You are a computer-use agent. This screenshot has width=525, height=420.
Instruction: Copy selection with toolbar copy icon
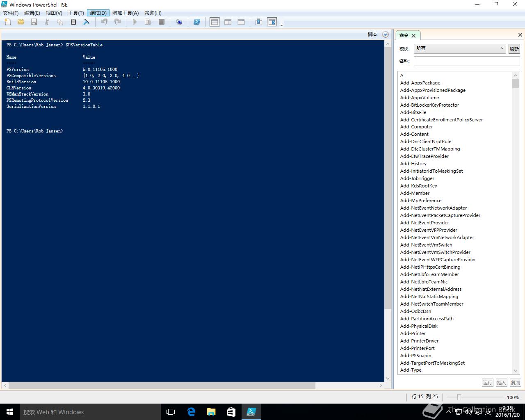[x=60, y=22]
